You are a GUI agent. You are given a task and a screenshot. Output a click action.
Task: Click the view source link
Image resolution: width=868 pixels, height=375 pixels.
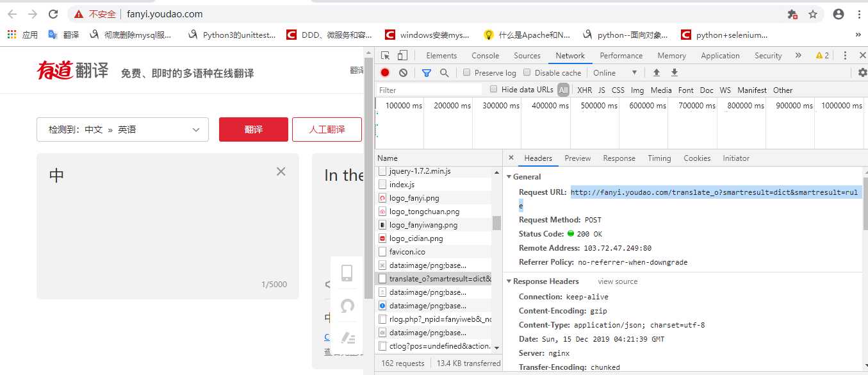[618, 281]
